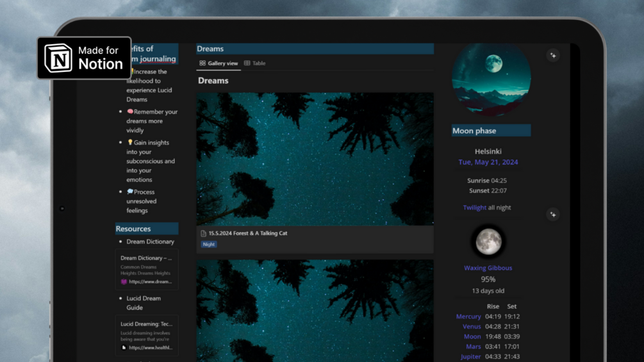Click the Moon row link
Image resolution: width=644 pixels, height=362 pixels.
coord(472,336)
